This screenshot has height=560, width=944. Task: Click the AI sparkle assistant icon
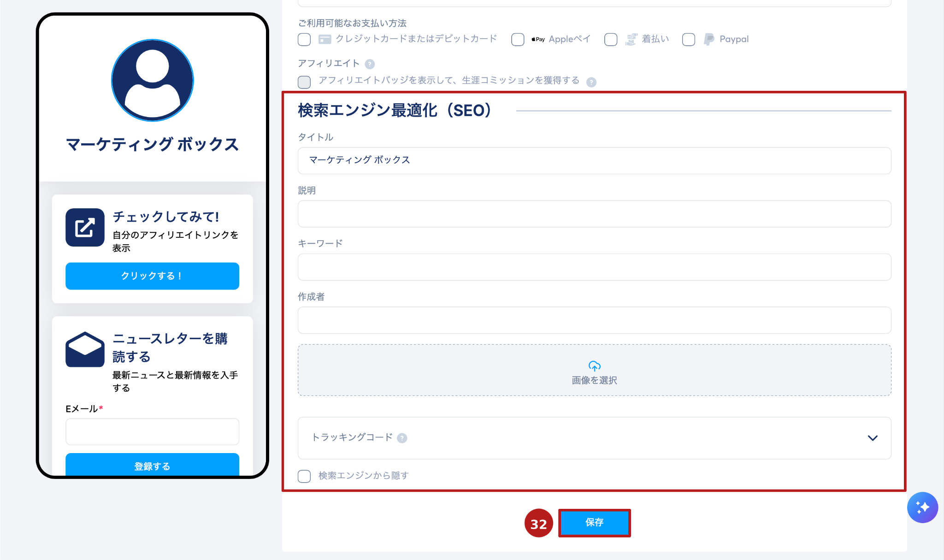pos(922,507)
